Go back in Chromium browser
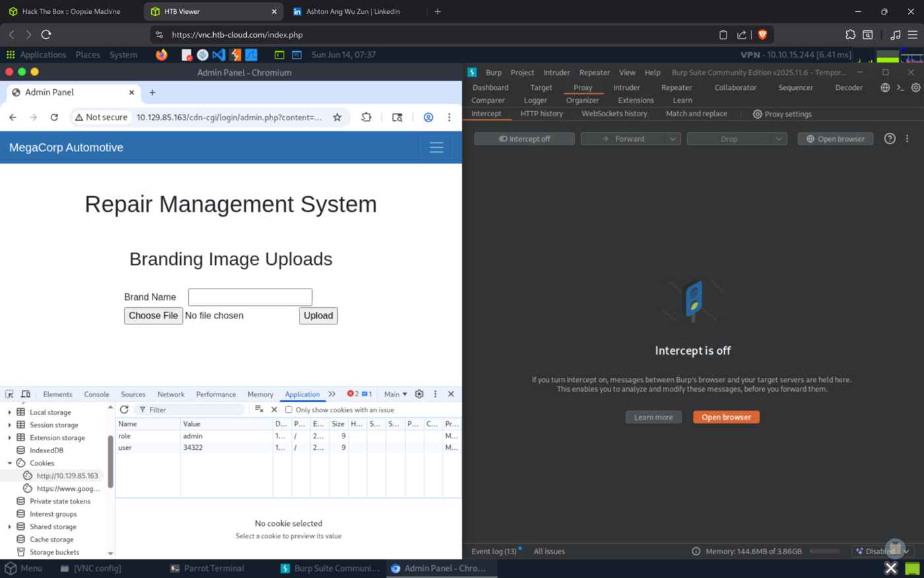Image resolution: width=924 pixels, height=578 pixels. pos(13,117)
